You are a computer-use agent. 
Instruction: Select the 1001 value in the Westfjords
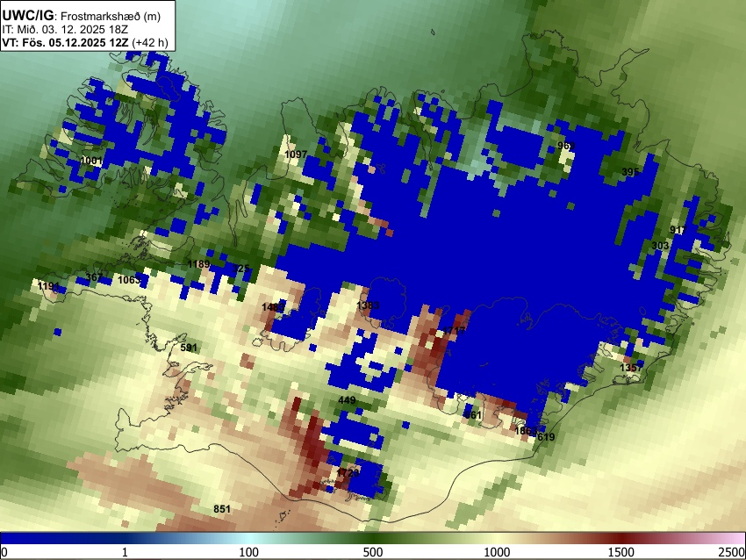[91, 161]
